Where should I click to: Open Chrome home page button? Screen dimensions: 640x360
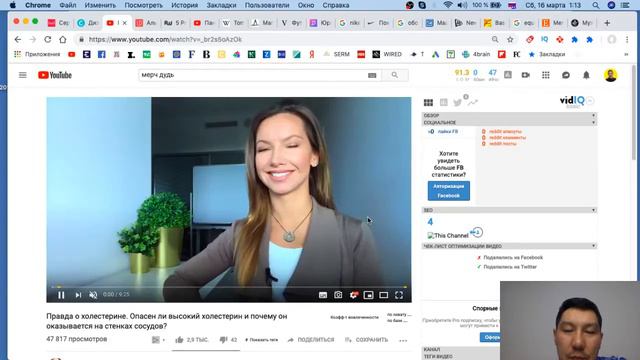click(62, 40)
